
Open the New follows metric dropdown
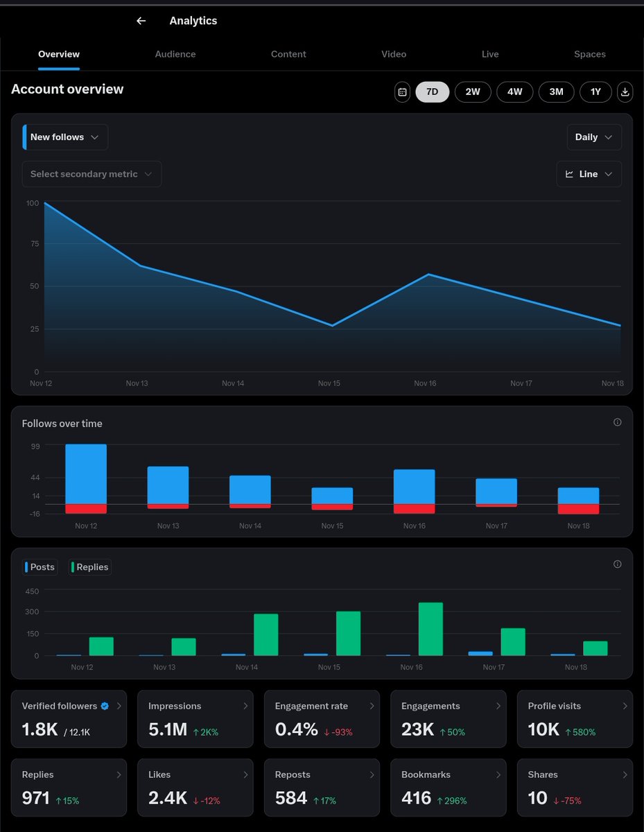click(x=64, y=137)
